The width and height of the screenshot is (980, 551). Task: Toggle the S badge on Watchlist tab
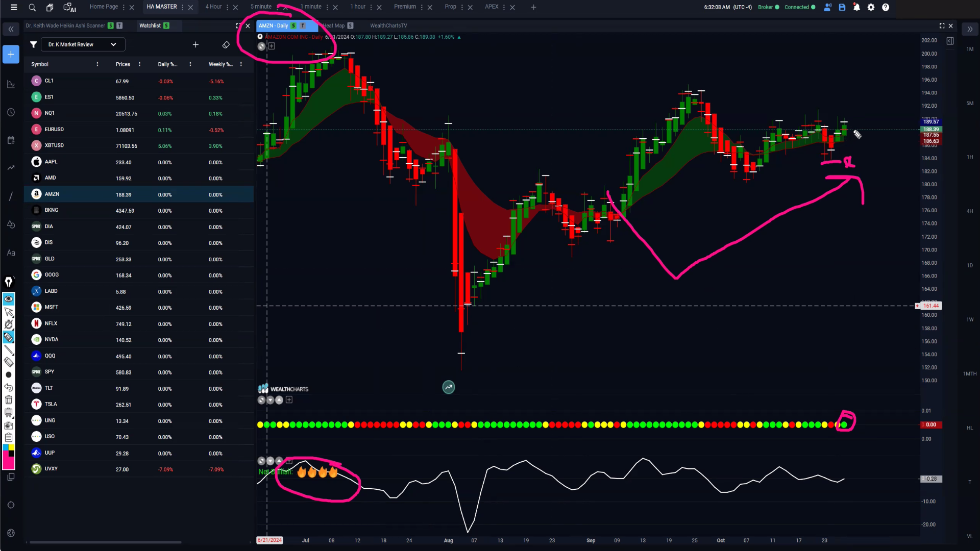tap(166, 26)
